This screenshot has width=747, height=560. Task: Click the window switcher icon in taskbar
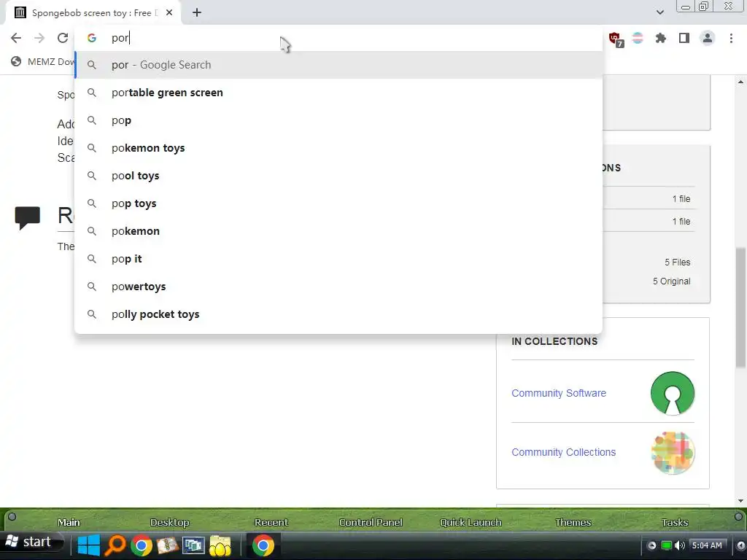pyautogui.click(x=193, y=545)
